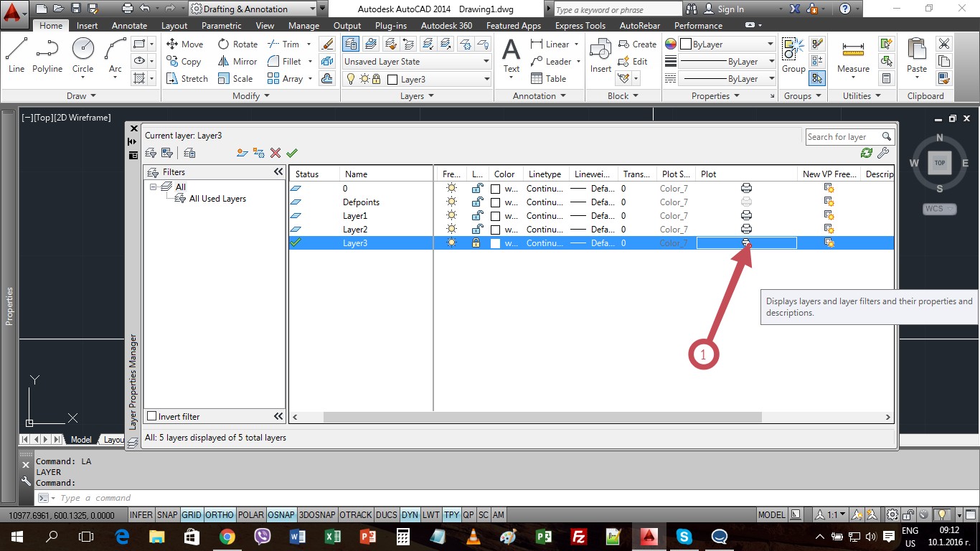Toggle SNAP in the status bar
The height and width of the screenshot is (551, 980).
pos(167,514)
